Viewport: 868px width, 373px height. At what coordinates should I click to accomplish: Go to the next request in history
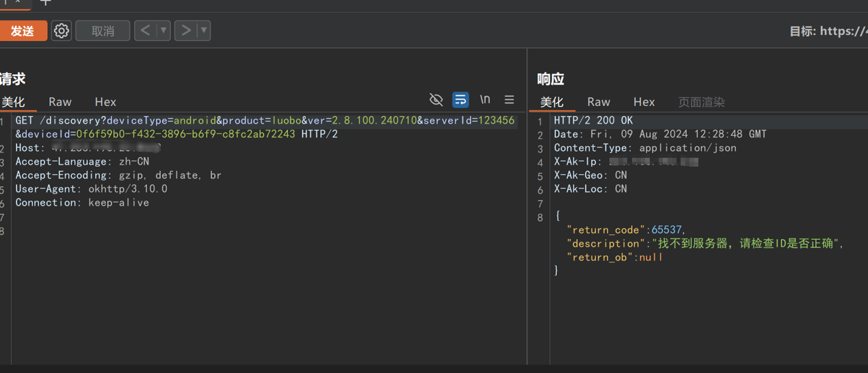coord(185,31)
